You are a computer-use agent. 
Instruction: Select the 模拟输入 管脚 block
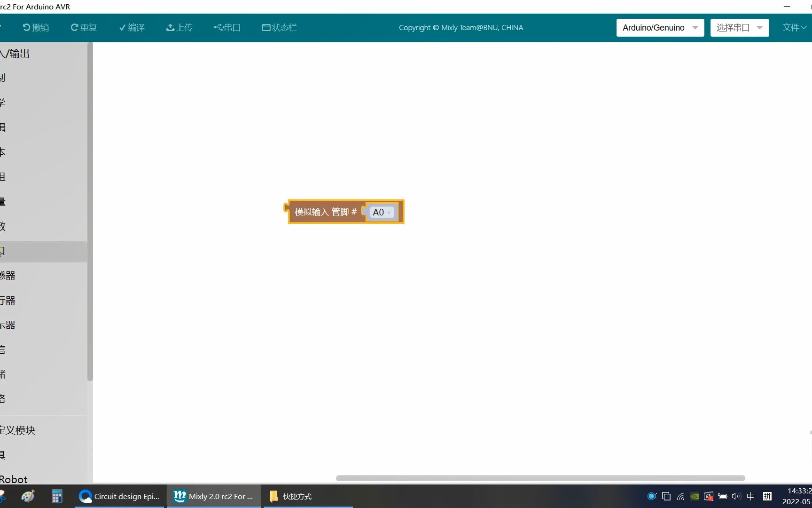coord(325,212)
